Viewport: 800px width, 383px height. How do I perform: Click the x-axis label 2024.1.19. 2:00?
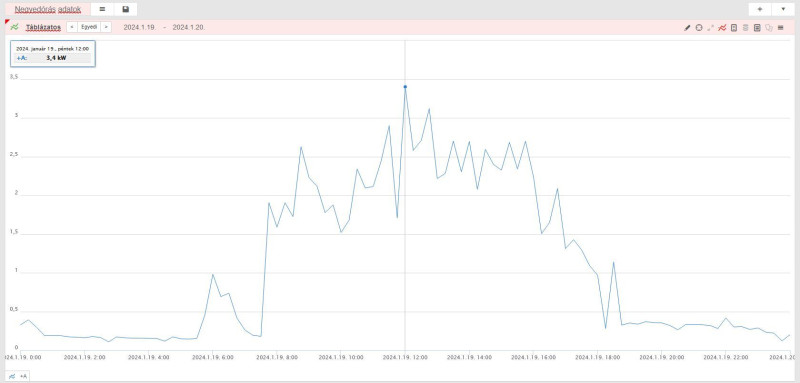85,358
